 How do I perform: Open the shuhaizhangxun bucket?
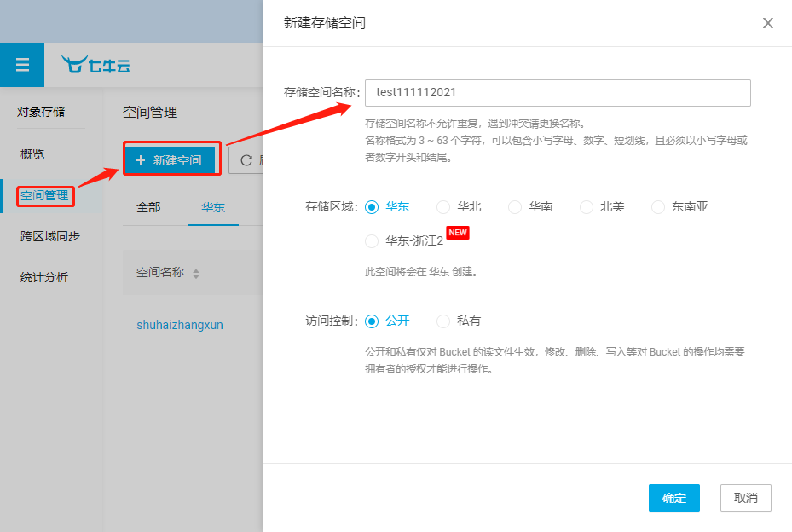point(180,325)
